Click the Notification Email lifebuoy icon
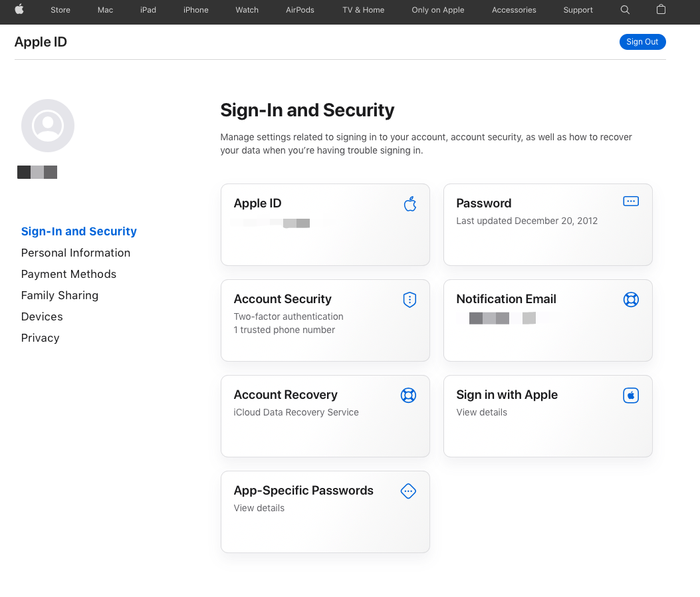The width and height of the screenshot is (700, 597). pos(631,299)
